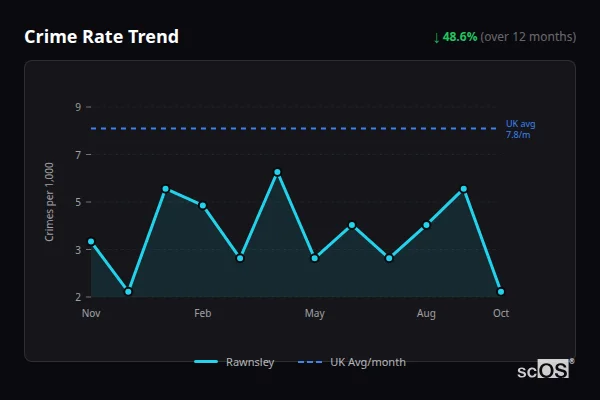Click the y-axis value 5
The width and height of the screenshot is (600, 400).
click(78, 202)
